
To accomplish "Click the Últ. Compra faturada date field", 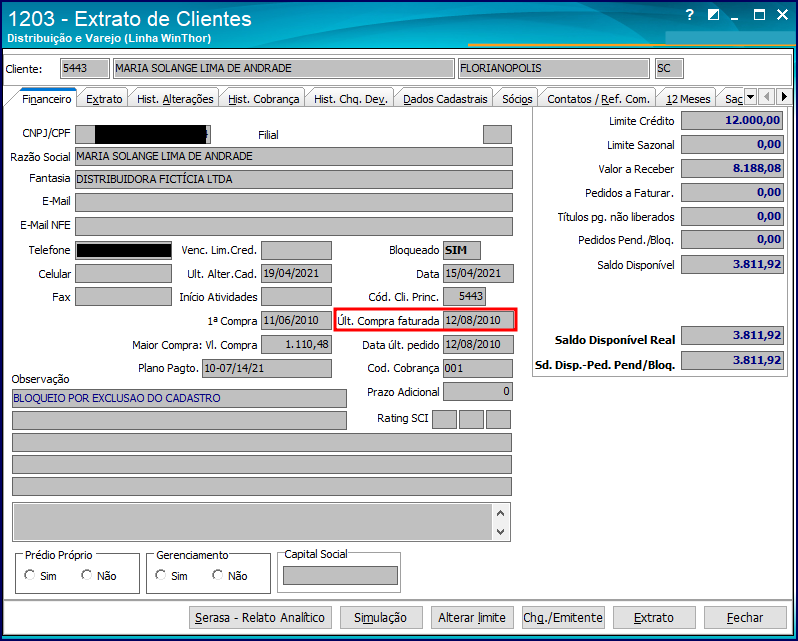I will [x=478, y=320].
